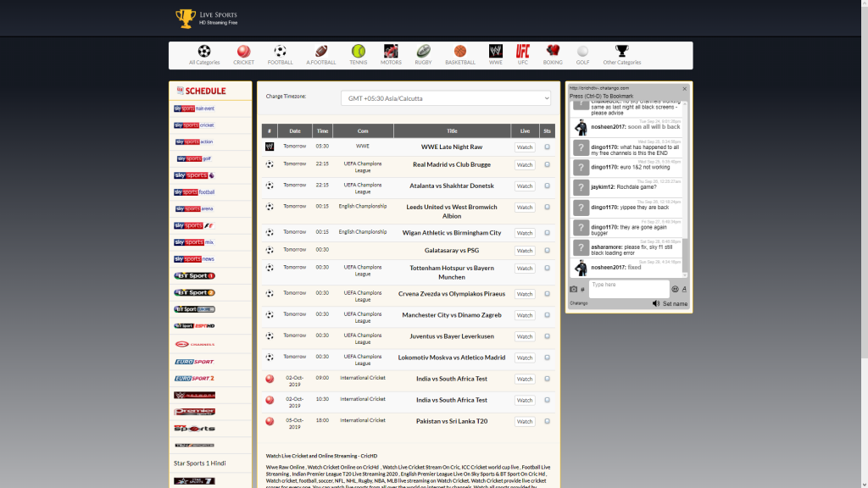The image size is (868, 488).
Task: Select the Golf ball category
Action: coord(582,52)
